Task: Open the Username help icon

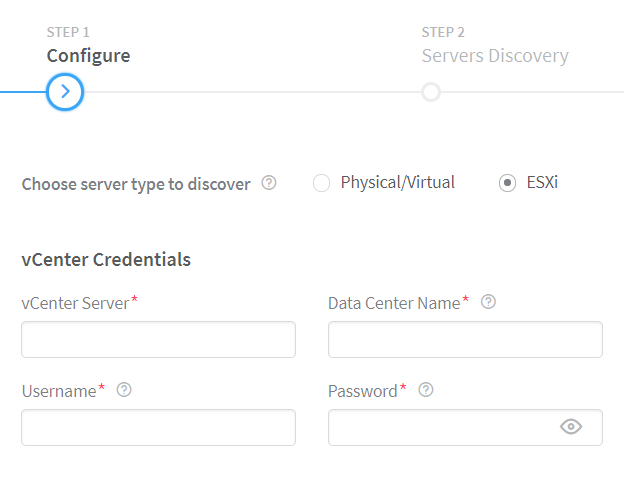Action: pyautogui.click(x=124, y=390)
